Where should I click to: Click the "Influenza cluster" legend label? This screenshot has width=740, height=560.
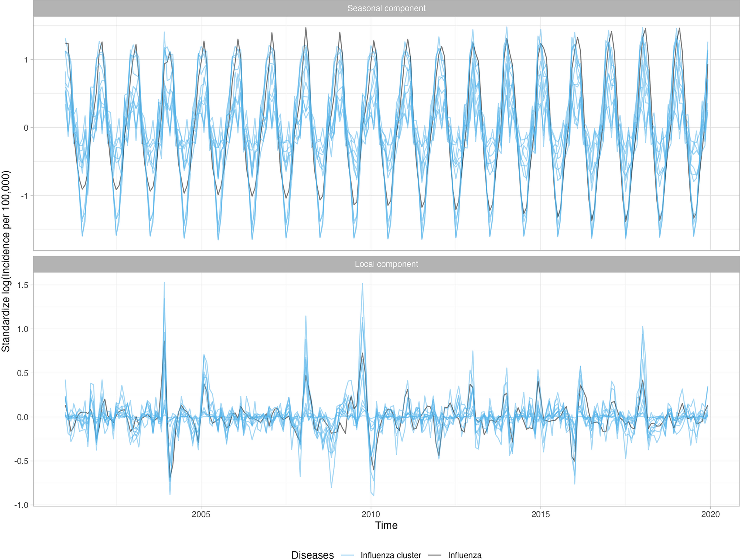tap(391, 555)
